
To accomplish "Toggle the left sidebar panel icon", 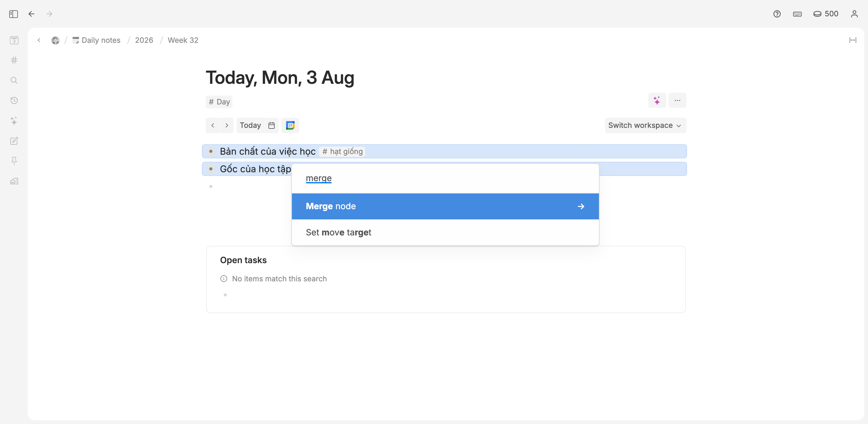I will point(14,14).
